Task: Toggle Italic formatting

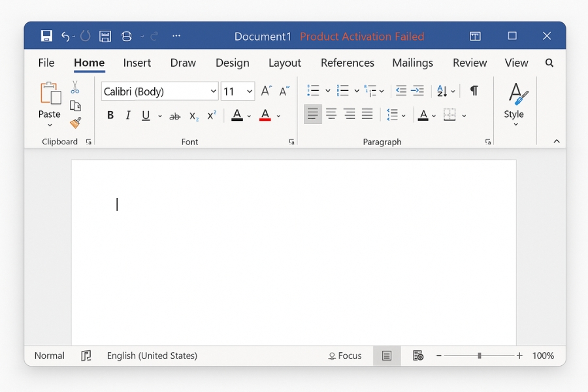Action: pyautogui.click(x=128, y=115)
